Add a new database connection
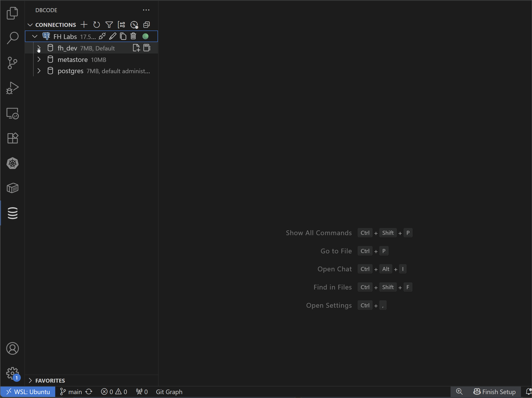532x398 pixels. 84,24
